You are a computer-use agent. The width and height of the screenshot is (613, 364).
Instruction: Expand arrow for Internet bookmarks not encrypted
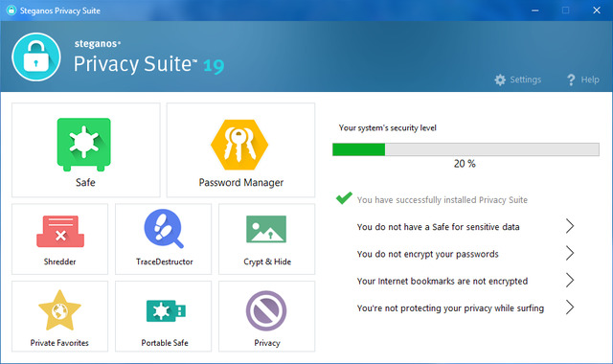(570, 281)
